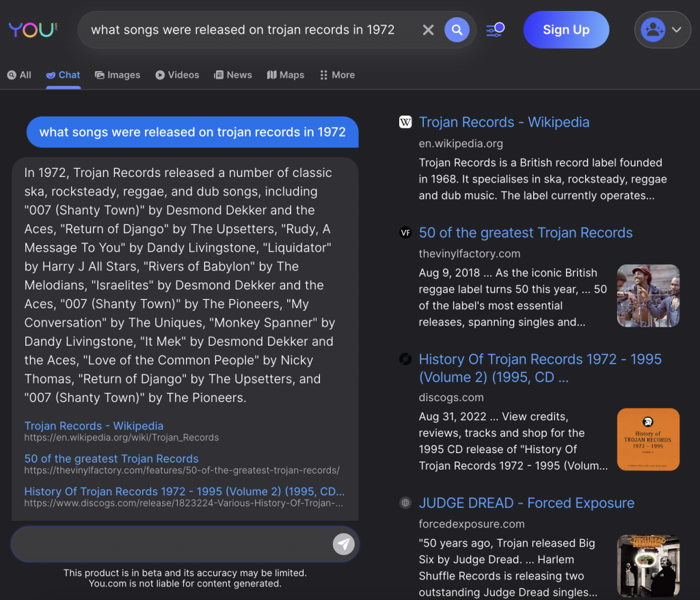Open the JUDGE DREAD - Forced Exposure result
The image size is (700, 600).
[526, 503]
